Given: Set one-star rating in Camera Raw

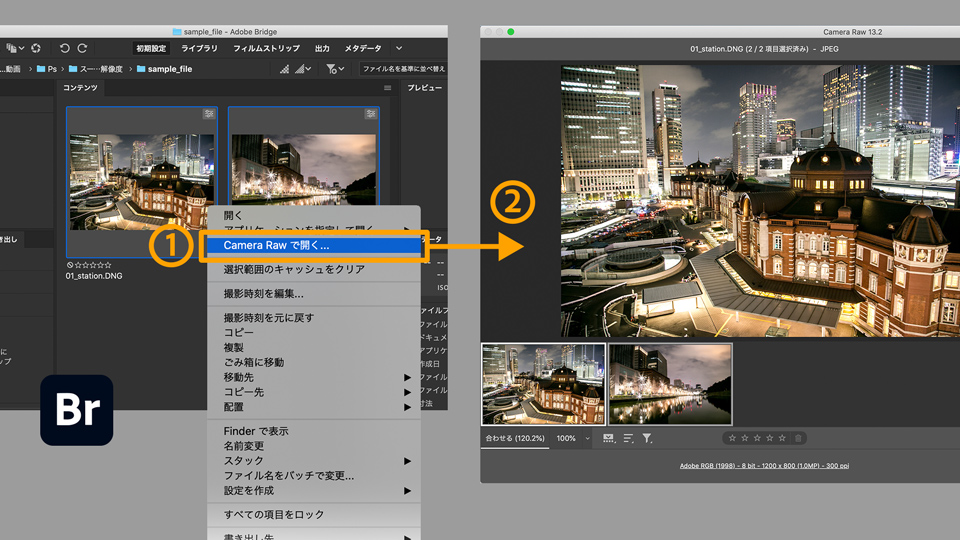Looking at the screenshot, I should [732, 438].
